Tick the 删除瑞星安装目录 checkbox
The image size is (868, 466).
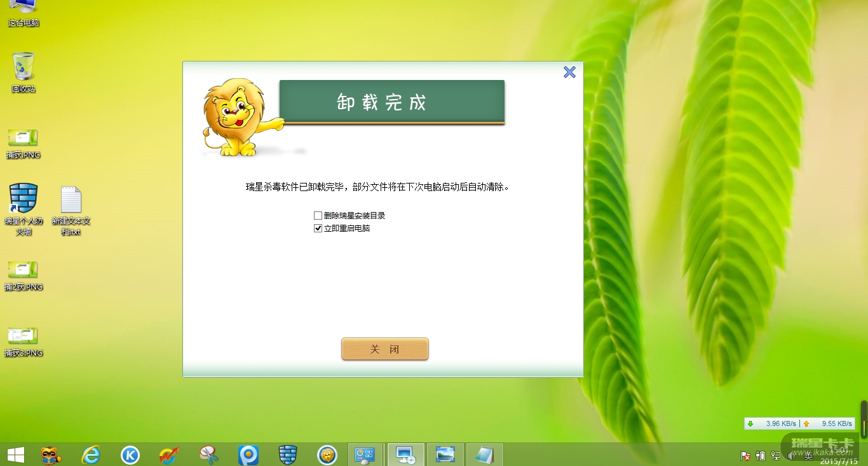click(x=318, y=216)
